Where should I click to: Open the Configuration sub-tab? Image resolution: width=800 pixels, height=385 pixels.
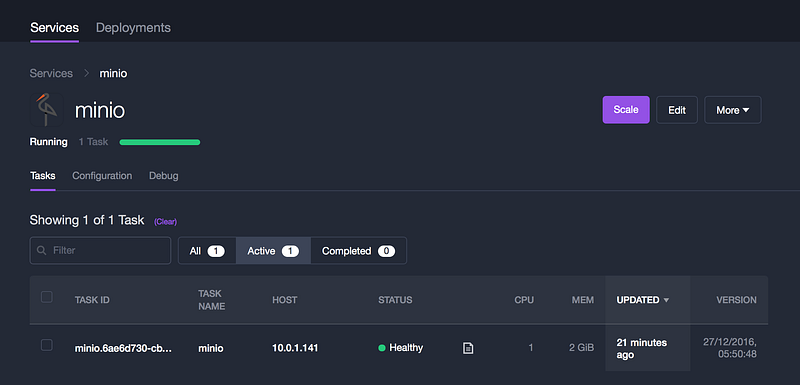[102, 176]
